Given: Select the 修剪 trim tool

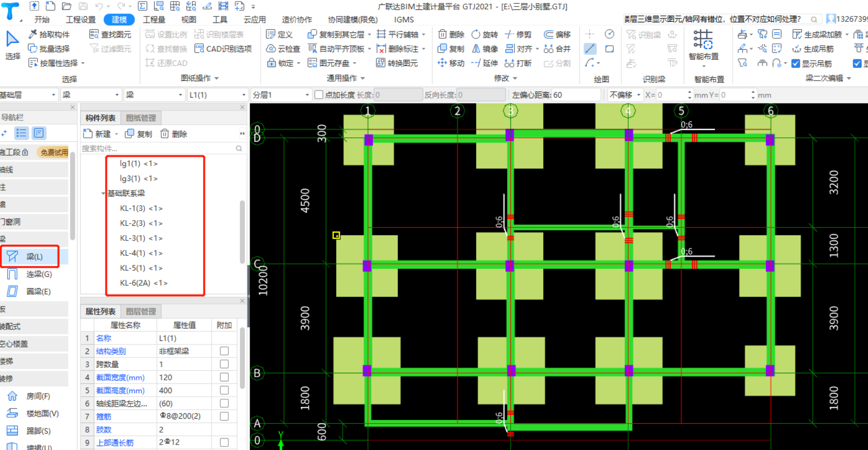Looking at the screenshot, I should [518, 34].
